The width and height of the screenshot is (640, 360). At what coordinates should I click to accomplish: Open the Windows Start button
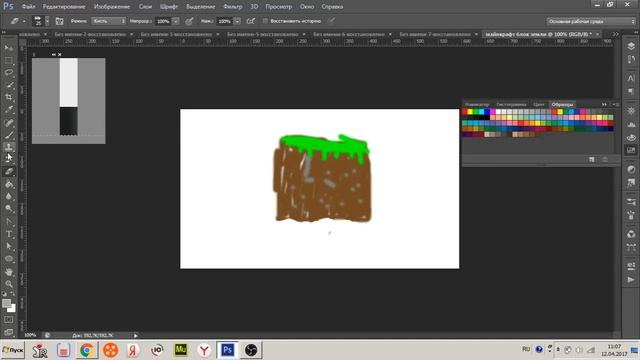[x=13, y=350]
